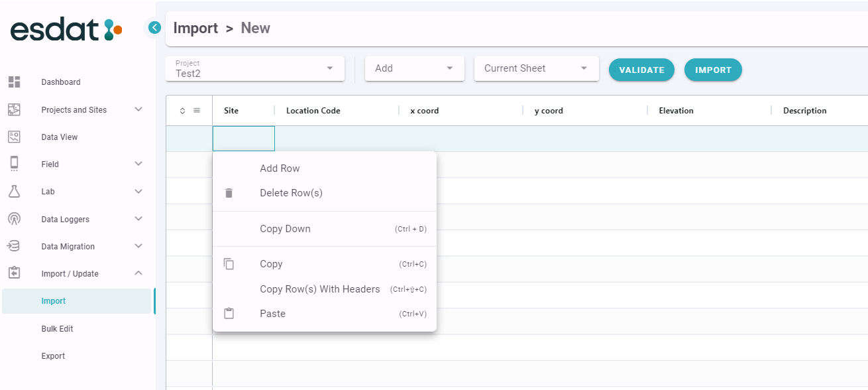
Task: Click the selected Site cell in first row
Action: (244, 139)
